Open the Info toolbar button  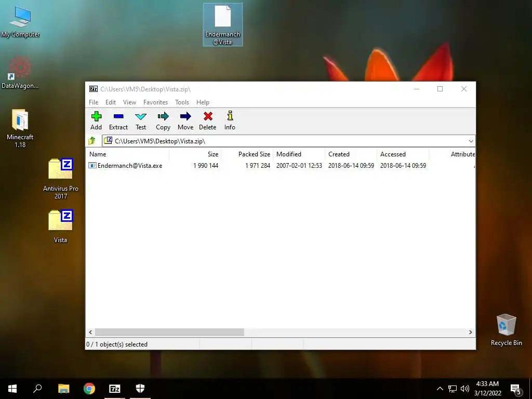(230, 121)
